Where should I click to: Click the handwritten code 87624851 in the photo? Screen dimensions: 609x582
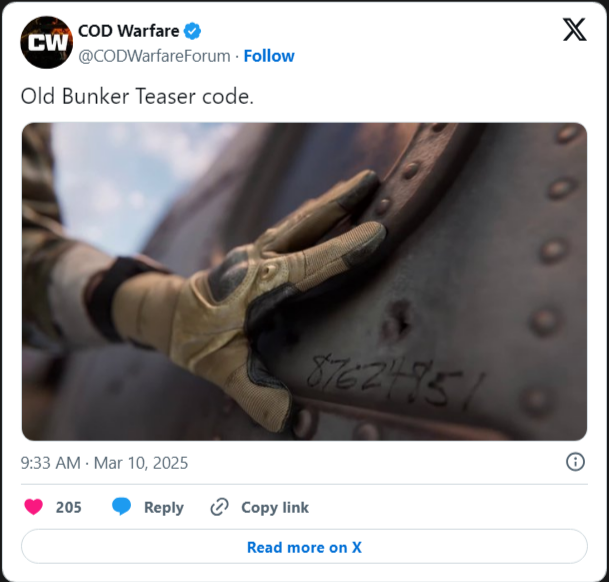pos(395,382)
